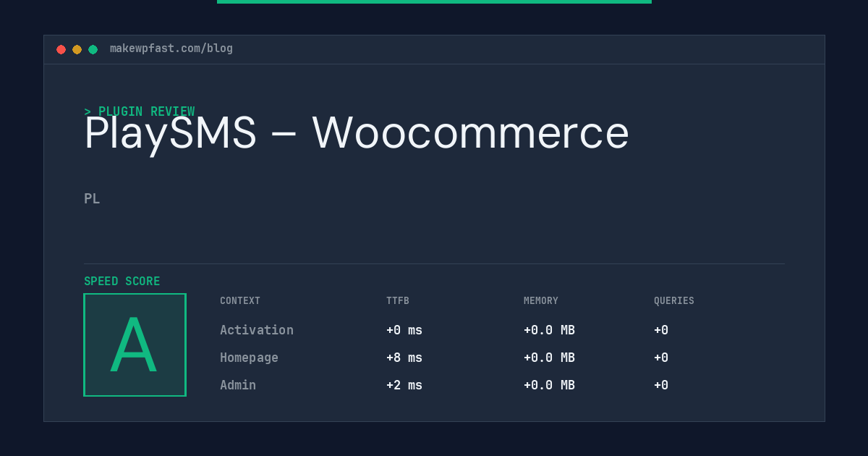
Task: Click the green maximize dot
Action: [x=93, y=49]
